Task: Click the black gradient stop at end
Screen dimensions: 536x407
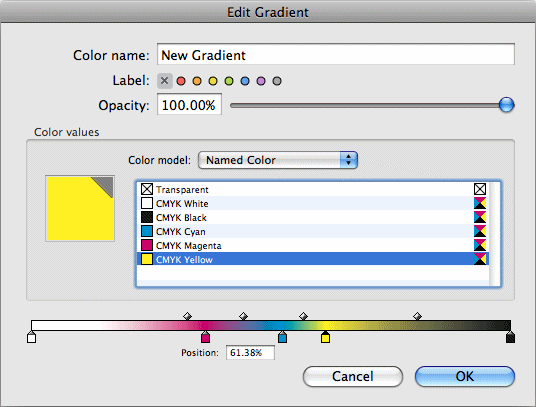Action: point(510,337)
